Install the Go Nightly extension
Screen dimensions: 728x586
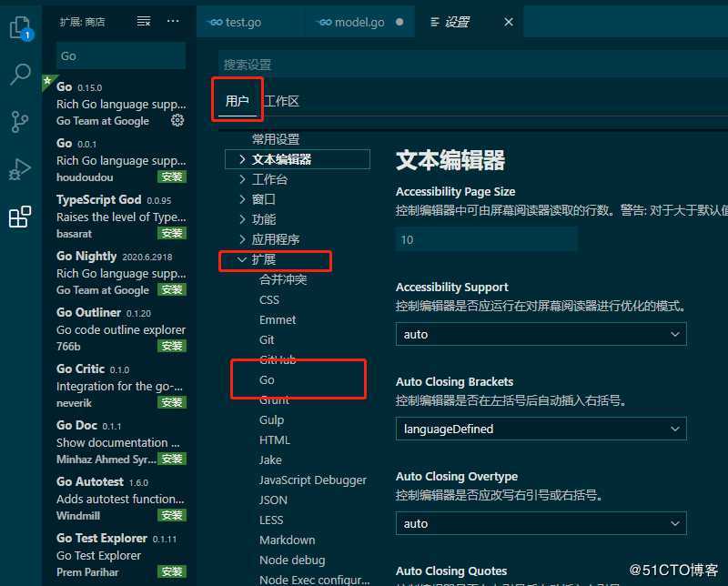coord(172,289)
